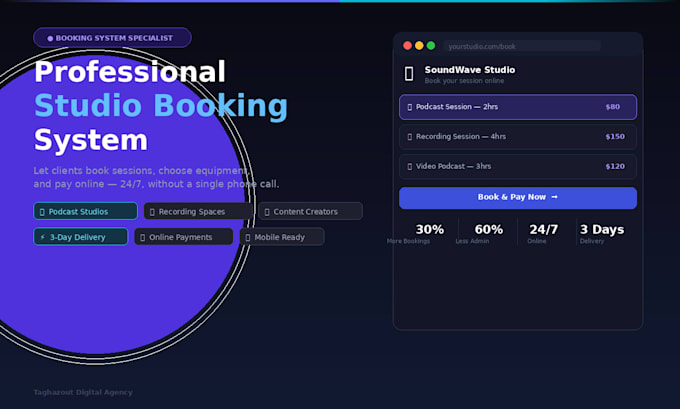Click the 3 Days Delivery stat

click(602, 233)
